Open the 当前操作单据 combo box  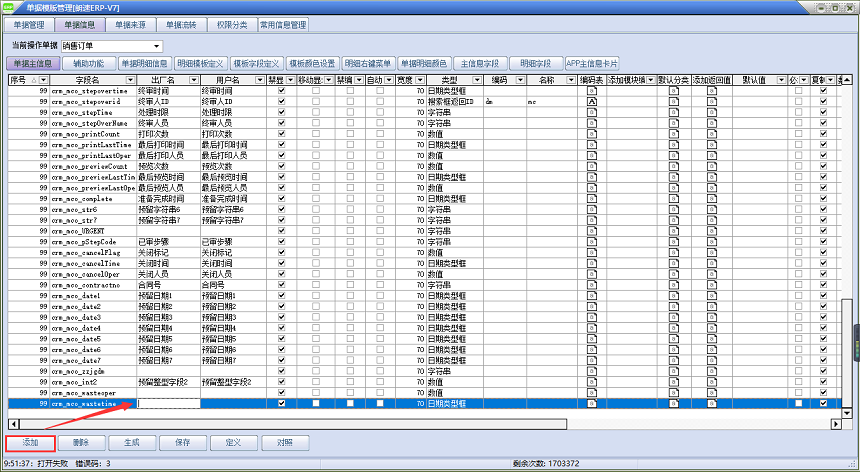click(112, 47)
